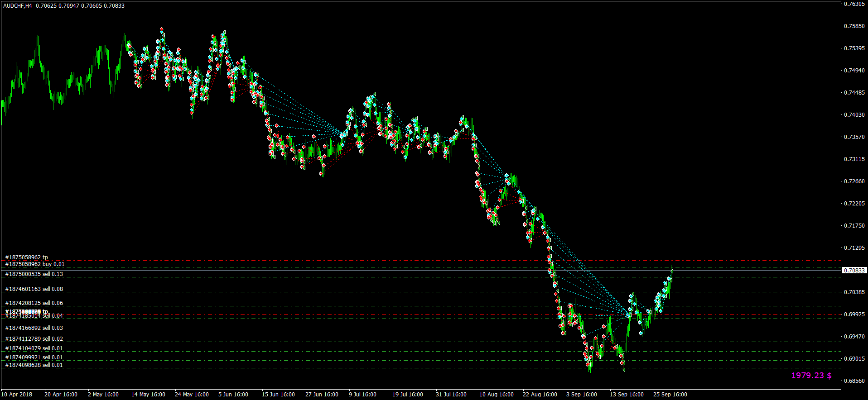Select order label #1874208125 sell 0.06
Image resolution: width=868 pixels, height=400 pixels.
[34, 303]
